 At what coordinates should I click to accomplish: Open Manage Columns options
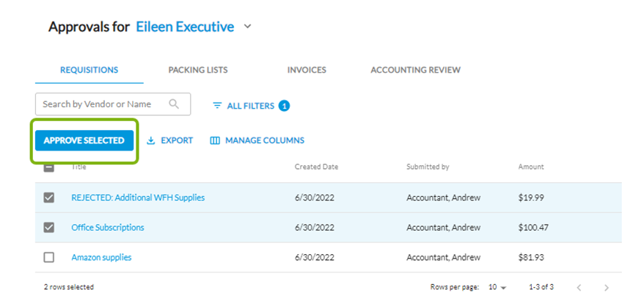257,140
